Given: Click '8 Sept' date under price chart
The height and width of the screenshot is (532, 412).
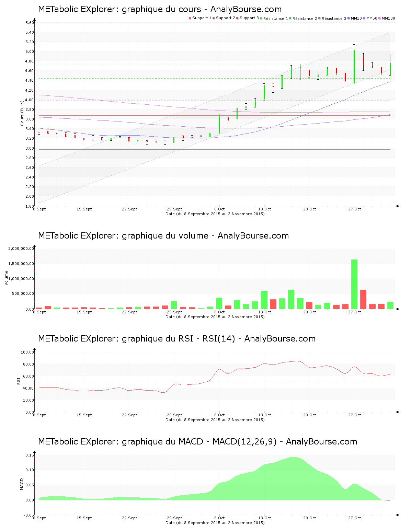Looking at the screenshot, I should [39, 209].
